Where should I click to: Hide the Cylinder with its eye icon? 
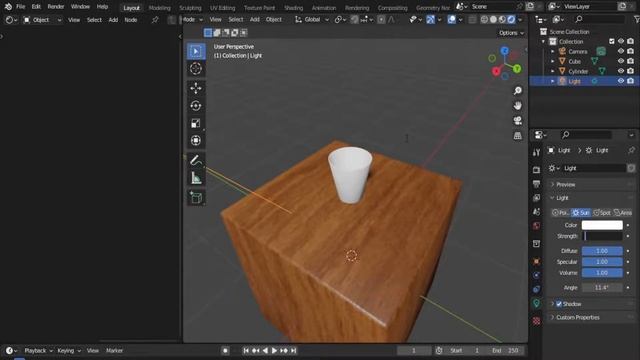click(621, 71)
